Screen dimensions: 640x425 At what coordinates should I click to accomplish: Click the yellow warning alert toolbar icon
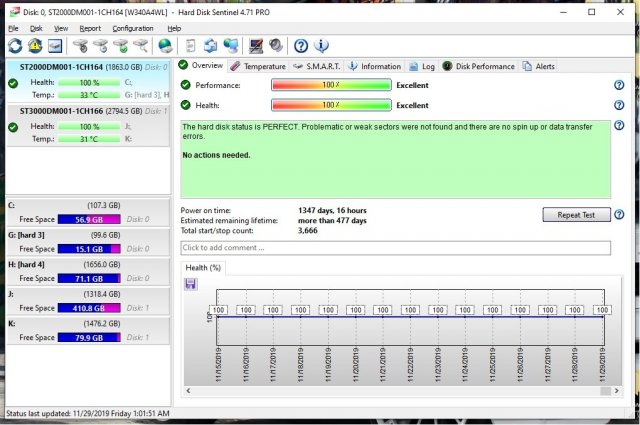point(35,46)
